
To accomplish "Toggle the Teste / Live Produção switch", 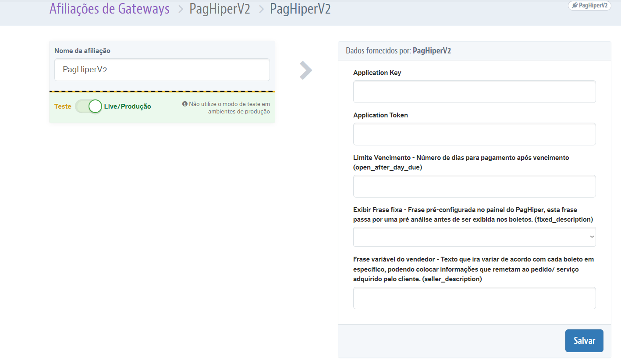I will click(89, 106).
